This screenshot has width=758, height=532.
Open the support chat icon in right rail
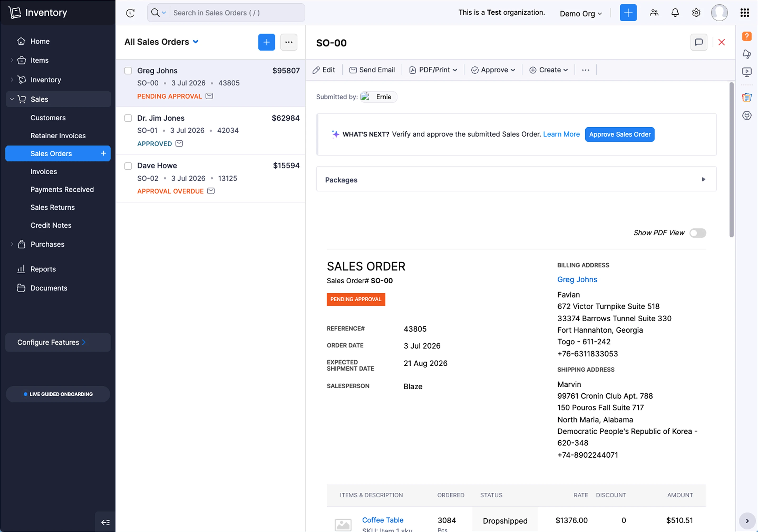[x=746, y=115]
